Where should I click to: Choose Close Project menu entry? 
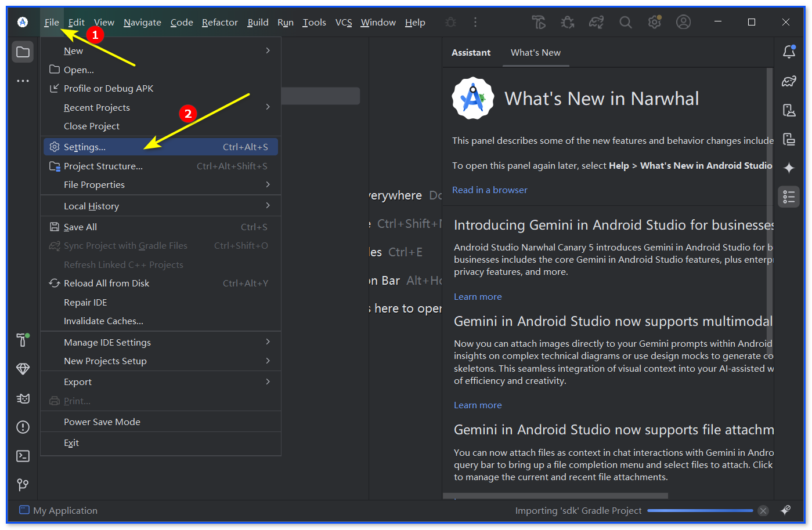point(161,126)
